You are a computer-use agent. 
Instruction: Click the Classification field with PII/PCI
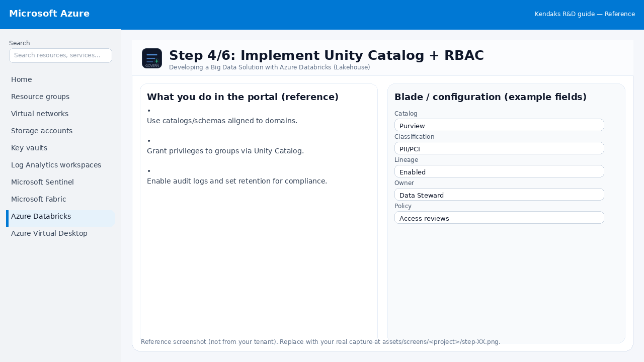click(x=499, y=148)
